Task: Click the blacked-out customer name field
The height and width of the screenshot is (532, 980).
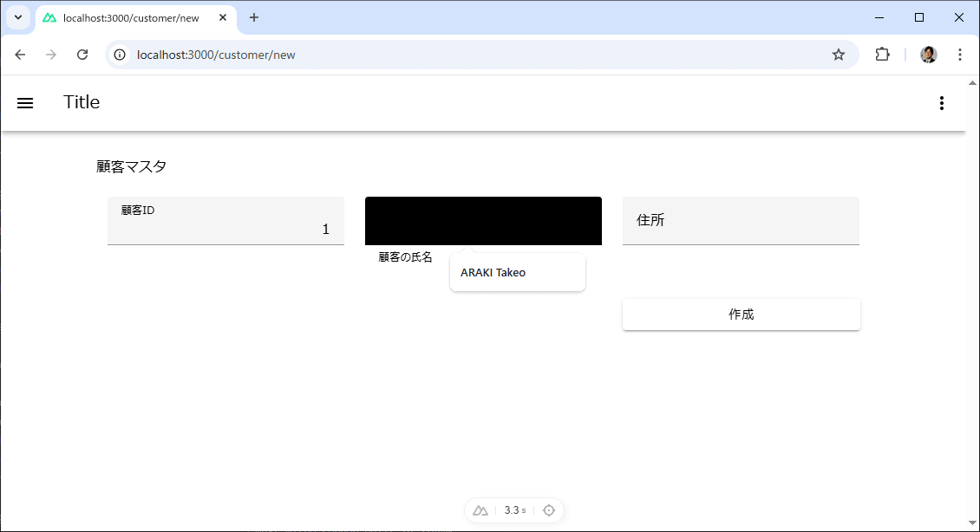Action: [483, 221]
